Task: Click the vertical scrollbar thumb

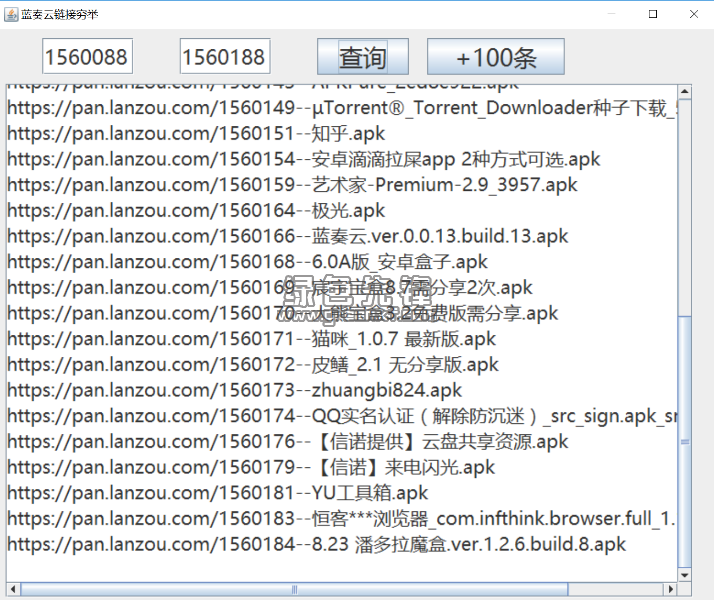Action: point(684,441)
